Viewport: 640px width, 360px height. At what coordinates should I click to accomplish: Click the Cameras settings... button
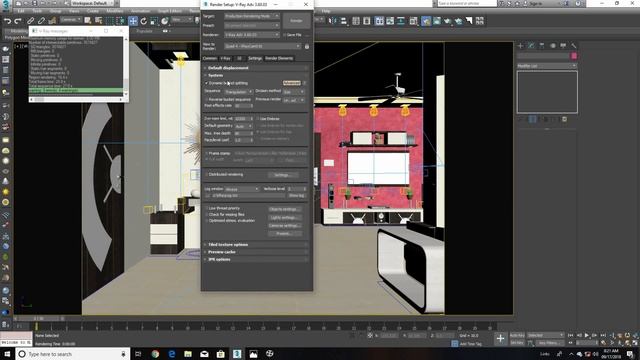click(x=285, y=225)
